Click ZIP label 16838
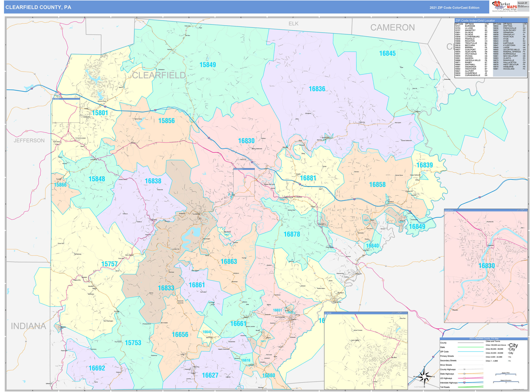Viewport: 532px width, 392px height. pos(153,181)
